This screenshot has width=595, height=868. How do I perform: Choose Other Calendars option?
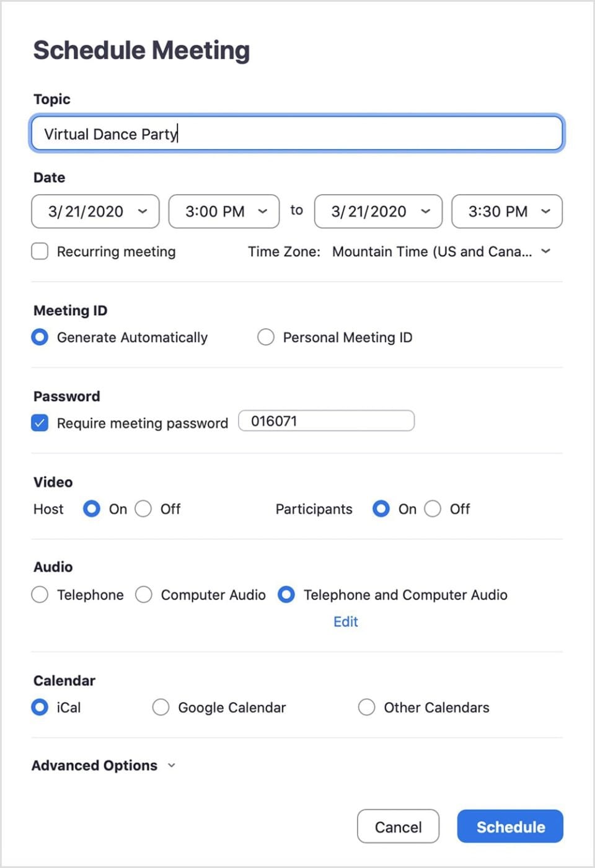[367, 707]
